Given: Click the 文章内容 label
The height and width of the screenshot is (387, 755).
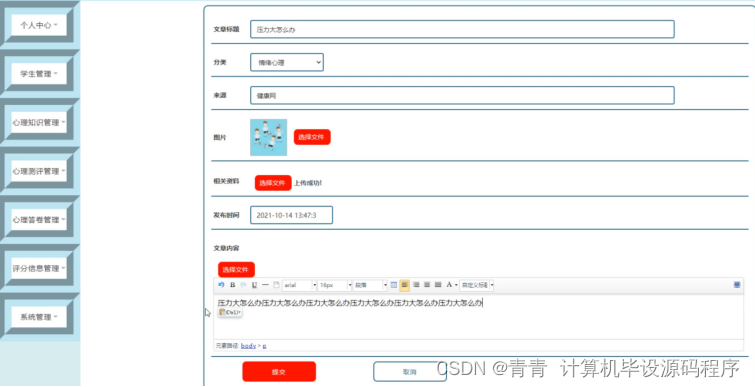Looking at the screenshot, I should pos(226,248).
